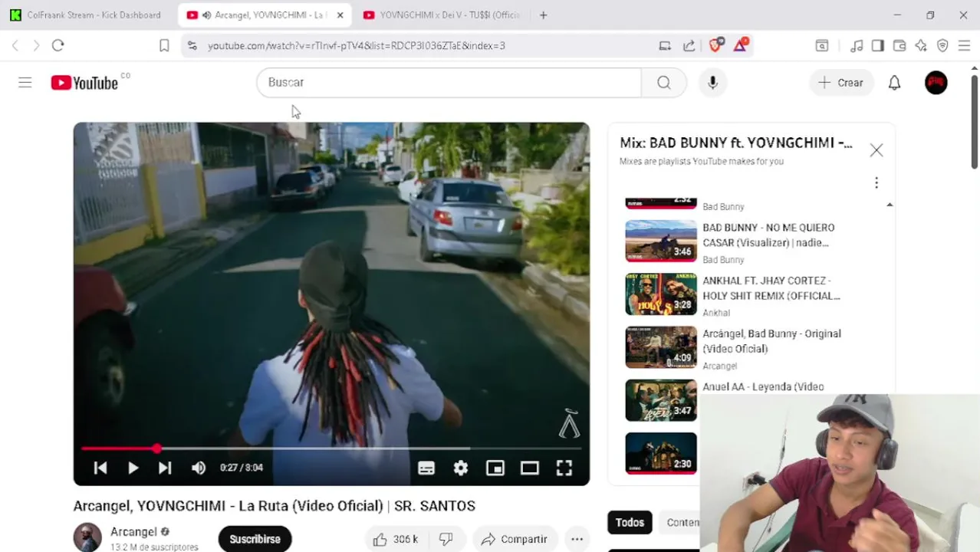Open a new browser tab
Image resolution: width=980 pixels, height=552 pixels.
click(x=543, y=15)
